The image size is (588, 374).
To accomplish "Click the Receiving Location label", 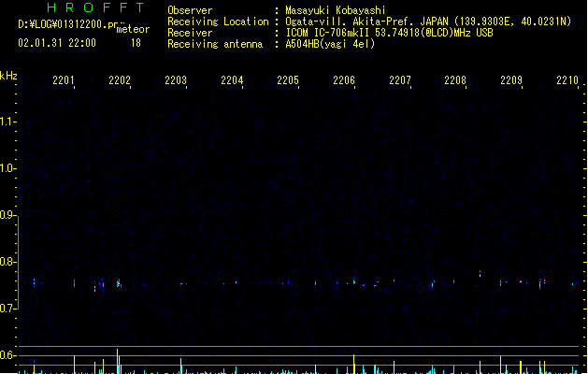I will (x=218, y=22).
